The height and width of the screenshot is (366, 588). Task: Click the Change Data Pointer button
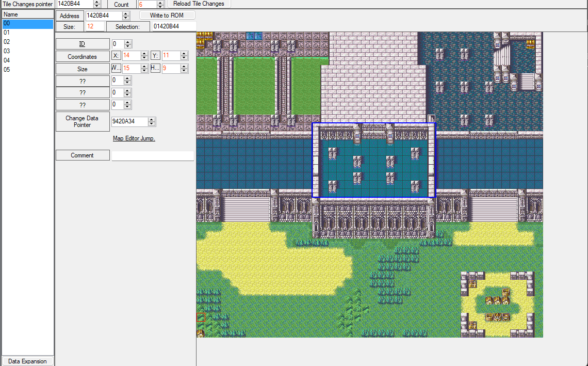(x=83, y=121)
